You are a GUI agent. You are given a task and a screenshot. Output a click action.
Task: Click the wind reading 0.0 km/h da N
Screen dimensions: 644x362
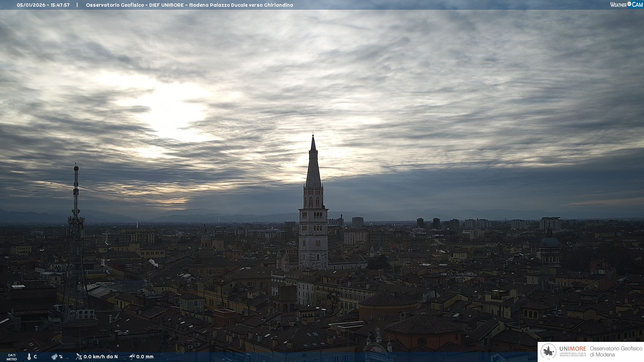pos(101,357)
